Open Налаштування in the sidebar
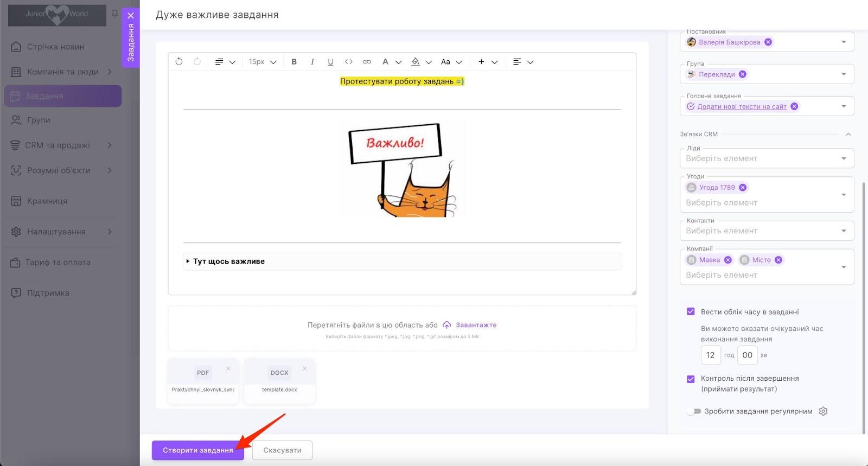The image size is (868, 466). click(63, 232)
